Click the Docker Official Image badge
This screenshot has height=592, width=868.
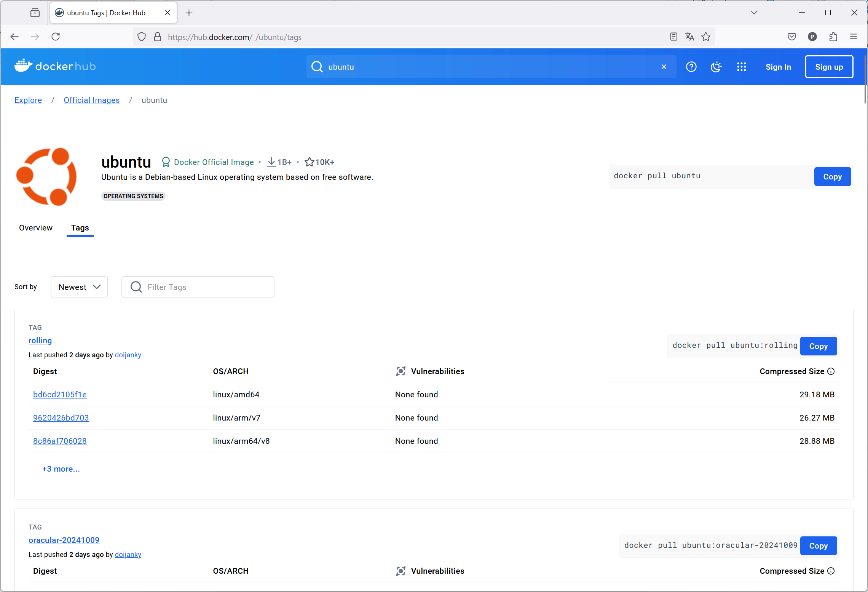(208, 162)
